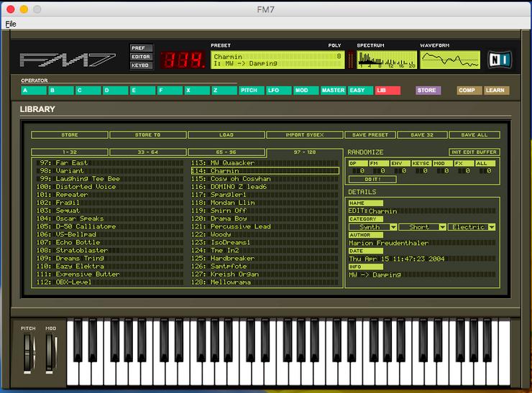Open the File menu
532x393 pixels.
pyautogui.click(x=11, y=24)
